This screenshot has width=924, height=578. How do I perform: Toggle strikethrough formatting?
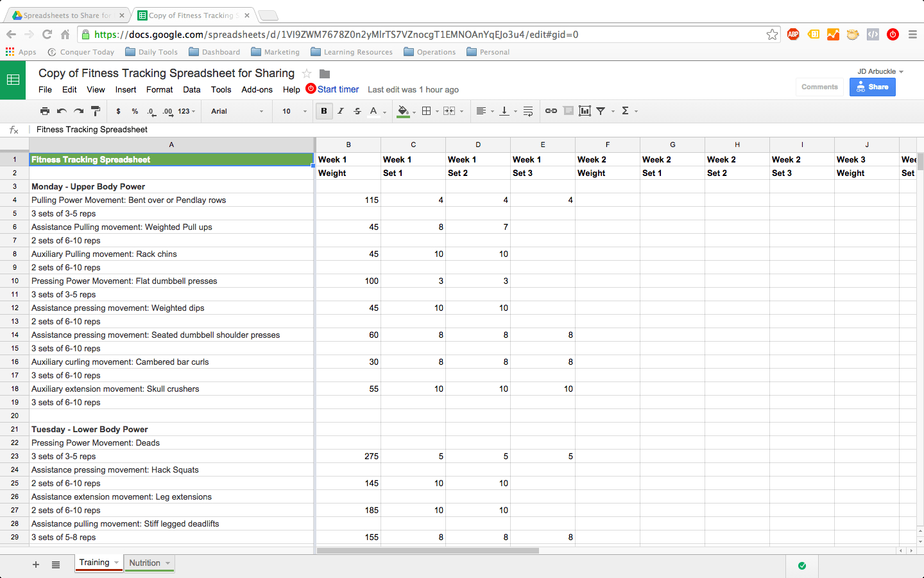pyautogui.click(x=357, y=111)
